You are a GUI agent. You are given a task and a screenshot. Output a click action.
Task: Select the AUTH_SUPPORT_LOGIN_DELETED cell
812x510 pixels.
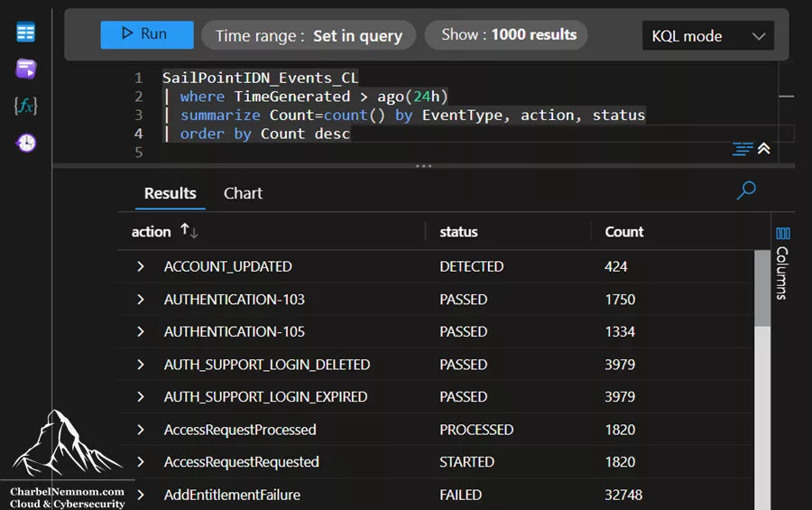[267, 365]
